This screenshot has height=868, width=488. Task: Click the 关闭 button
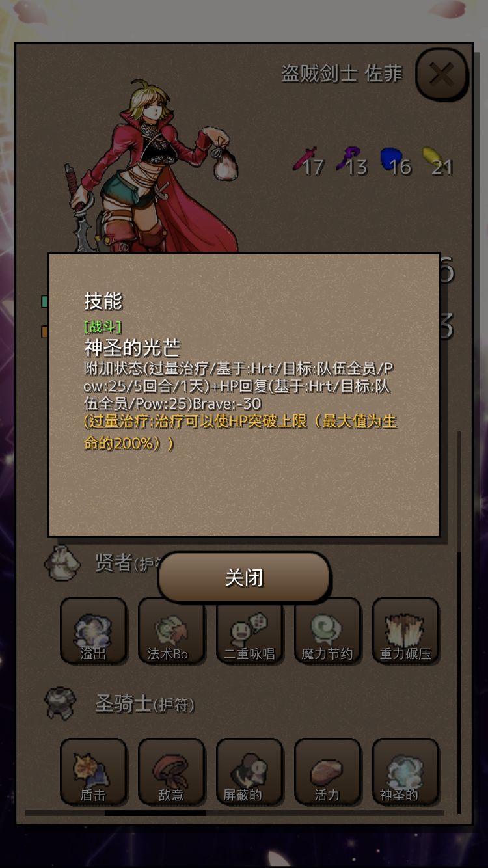244,578
